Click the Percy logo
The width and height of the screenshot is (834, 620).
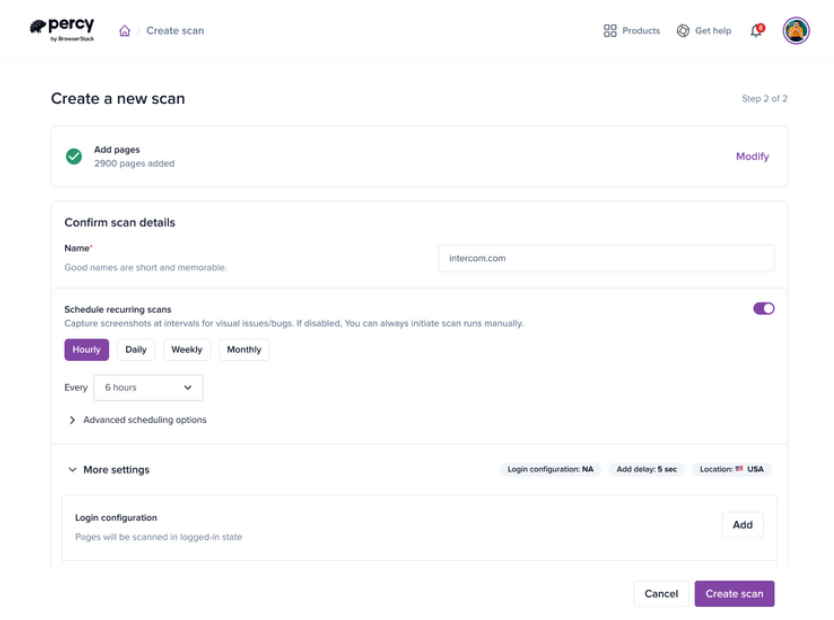tap(61, 30)
